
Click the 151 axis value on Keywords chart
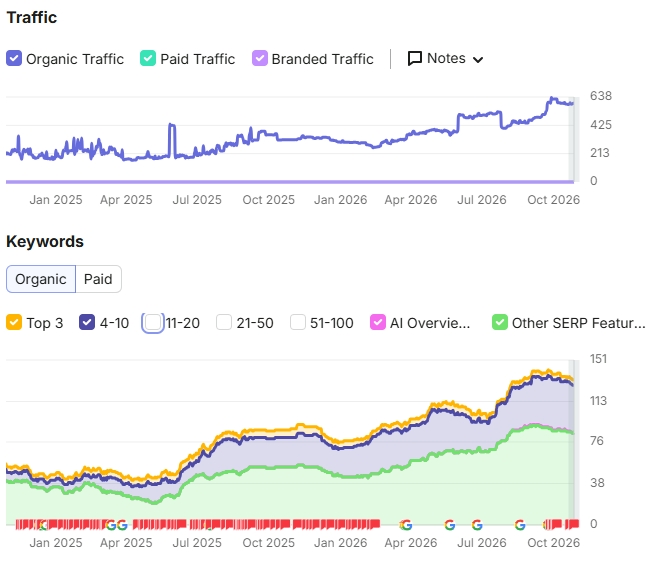[x=598, y=359]
